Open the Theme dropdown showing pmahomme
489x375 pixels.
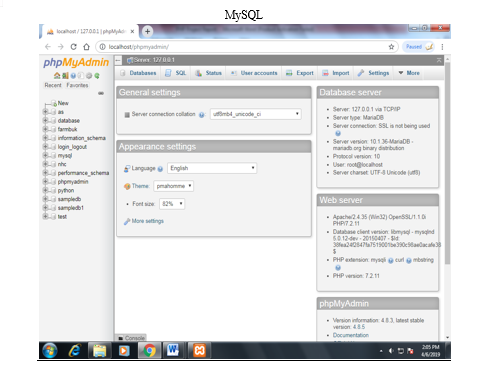point(174,186)
